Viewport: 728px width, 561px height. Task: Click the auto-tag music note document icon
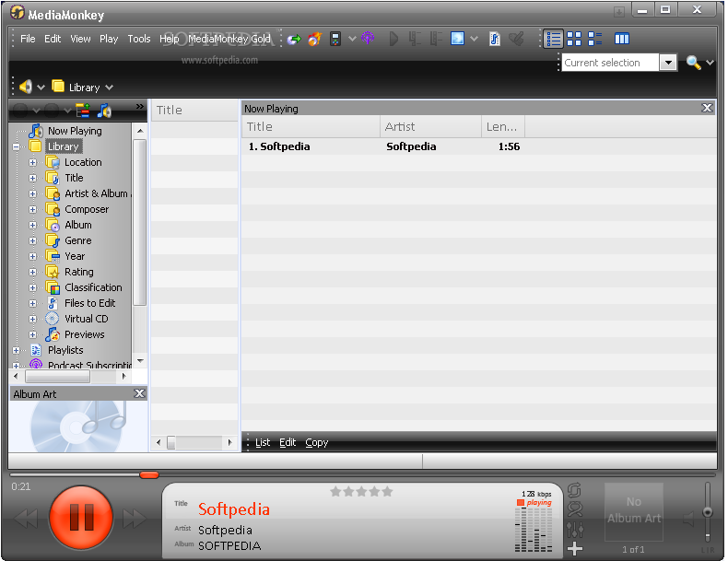(x=495, y=39)
